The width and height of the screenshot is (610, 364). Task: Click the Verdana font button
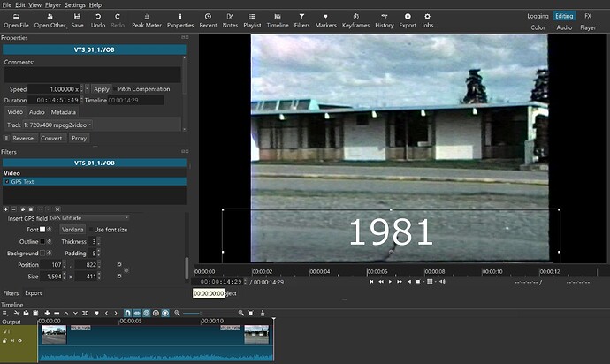pos(72,230)
